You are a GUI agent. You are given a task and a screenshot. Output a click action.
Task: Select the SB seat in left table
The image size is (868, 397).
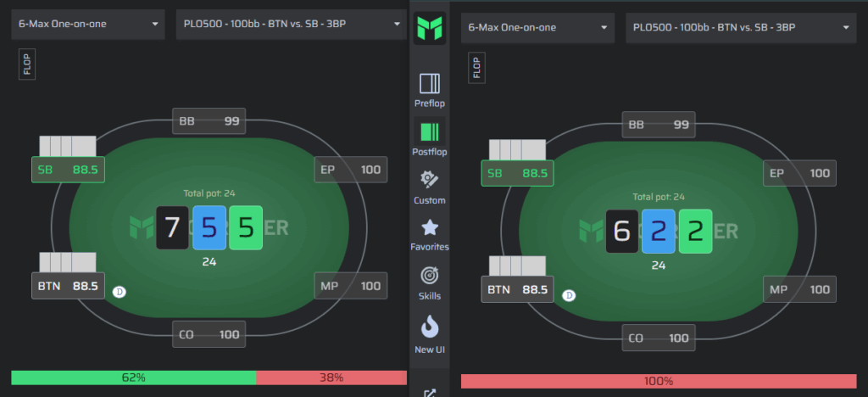coord(68,170)
